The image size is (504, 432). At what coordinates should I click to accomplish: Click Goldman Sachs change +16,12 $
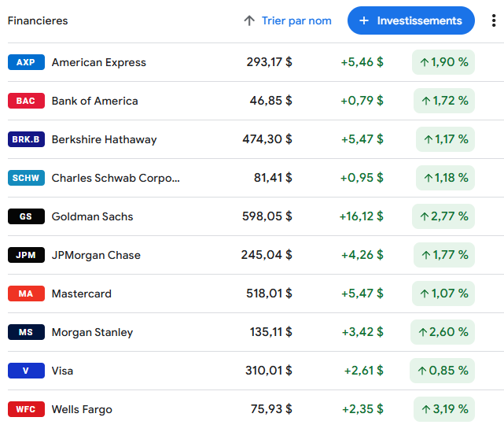point(361,216)
